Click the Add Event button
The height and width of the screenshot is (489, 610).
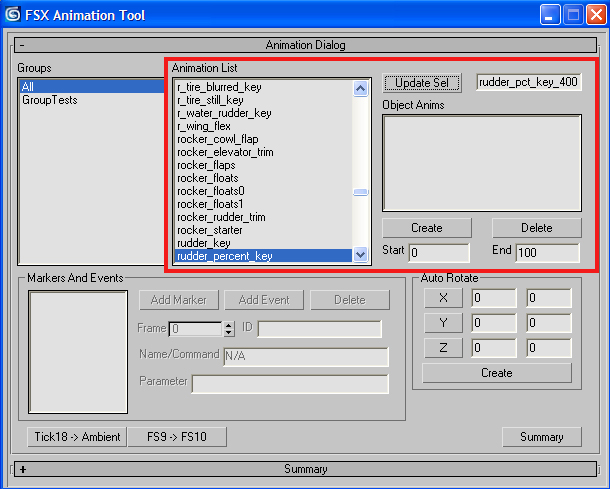(264, 300)
